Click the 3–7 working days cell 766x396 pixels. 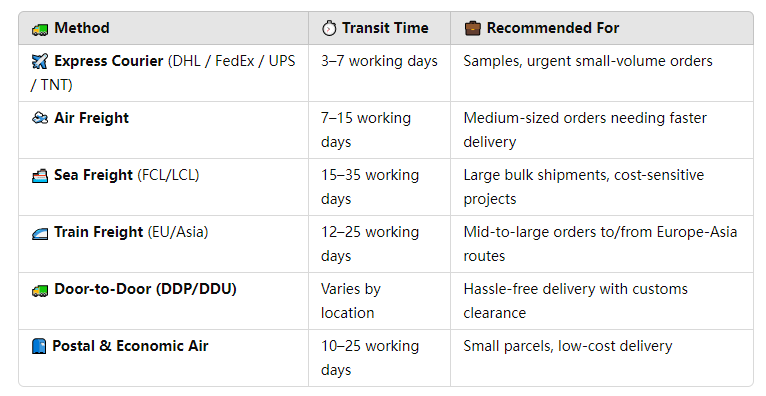tap(380, 73)
